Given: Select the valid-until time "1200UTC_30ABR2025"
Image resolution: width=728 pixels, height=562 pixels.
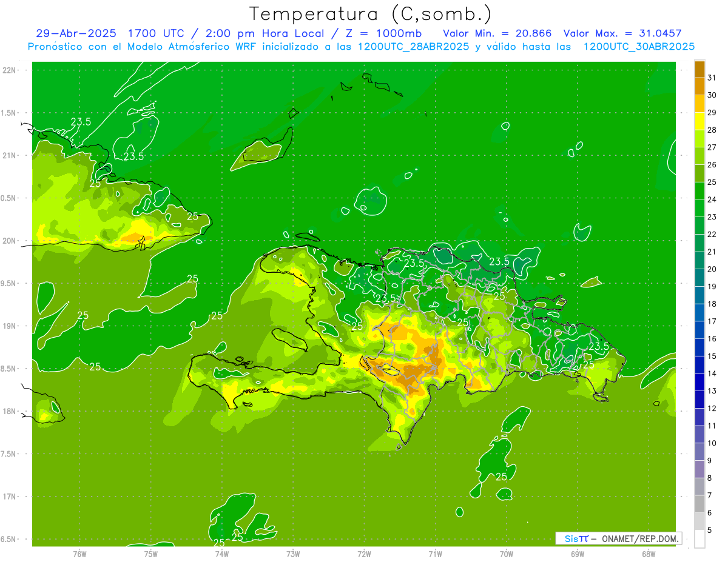Looking at the screenshot, I should [x=639, y=47].
